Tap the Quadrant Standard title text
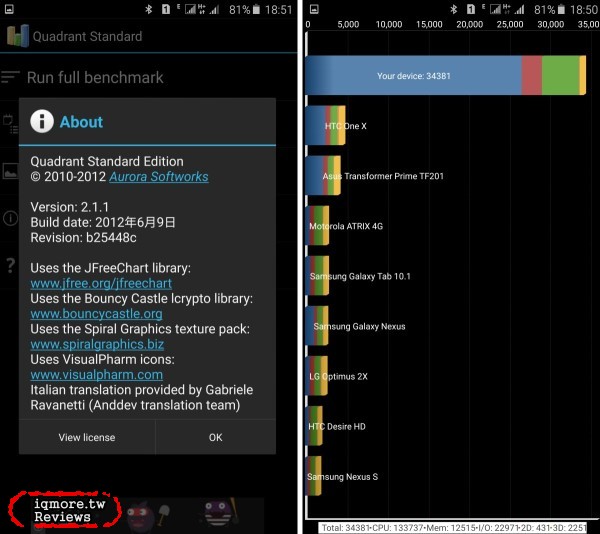The height and width of the screenshot is (534, 600). tap(87, 36)
